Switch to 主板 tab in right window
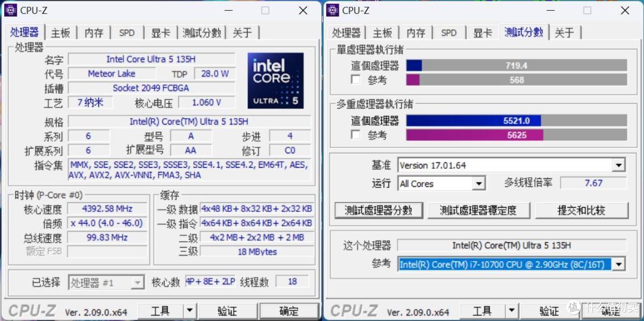Screen dimensions: 644x321 coord(382,33)
